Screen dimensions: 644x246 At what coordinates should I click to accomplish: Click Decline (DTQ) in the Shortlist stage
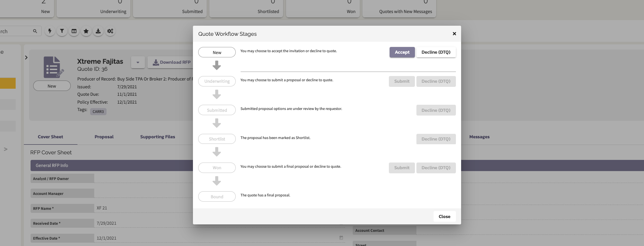pyautogui.click(x=436, y=139)
